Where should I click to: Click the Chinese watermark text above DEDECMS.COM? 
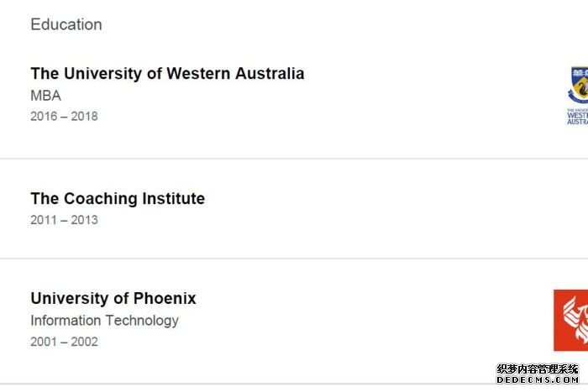[x=538, y=369]
